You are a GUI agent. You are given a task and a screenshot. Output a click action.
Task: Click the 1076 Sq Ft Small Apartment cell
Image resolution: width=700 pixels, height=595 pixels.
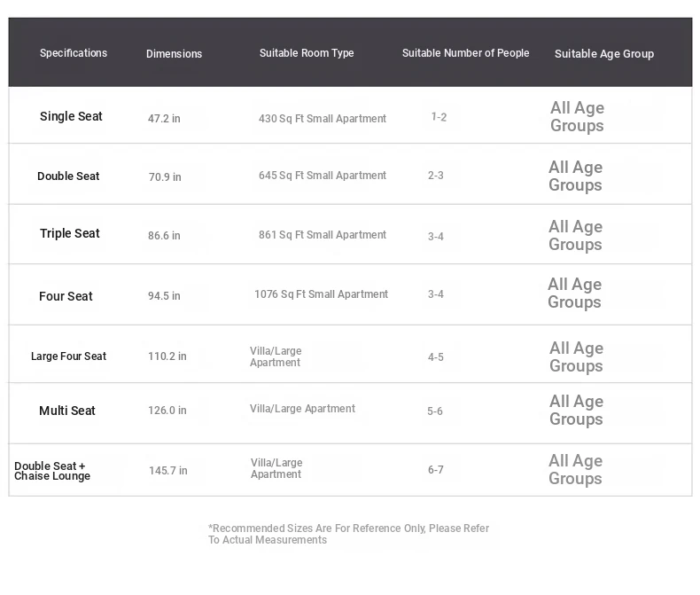[x=321, y=294]
